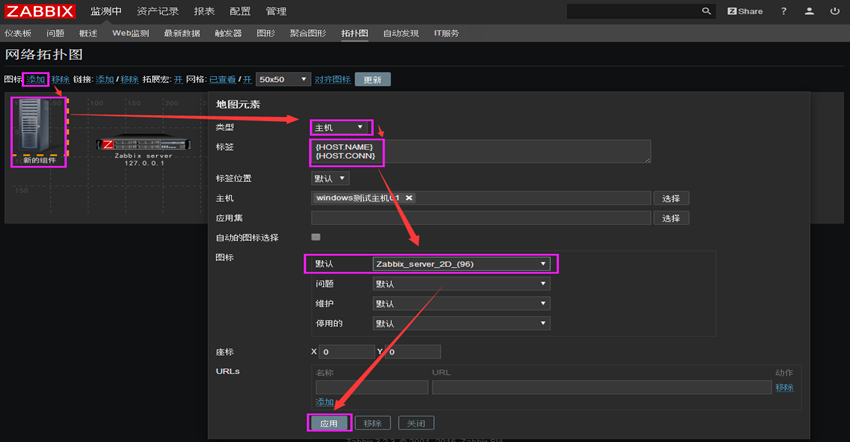Screen dimensions: 850x442
Task: Open help question mark icon
Action: click(783, 11)
